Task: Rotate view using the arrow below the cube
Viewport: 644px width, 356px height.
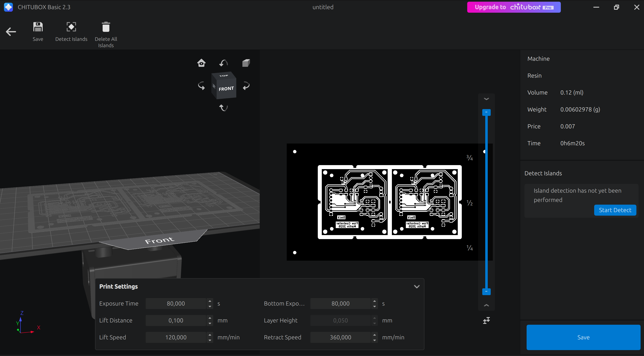Action: click(x=224, y=108)
